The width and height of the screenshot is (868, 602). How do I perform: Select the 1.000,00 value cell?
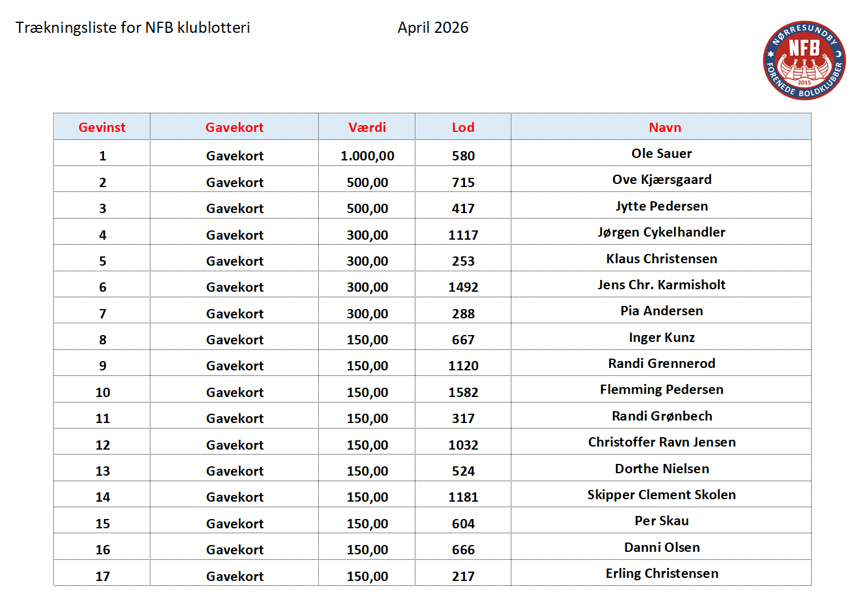367,156
